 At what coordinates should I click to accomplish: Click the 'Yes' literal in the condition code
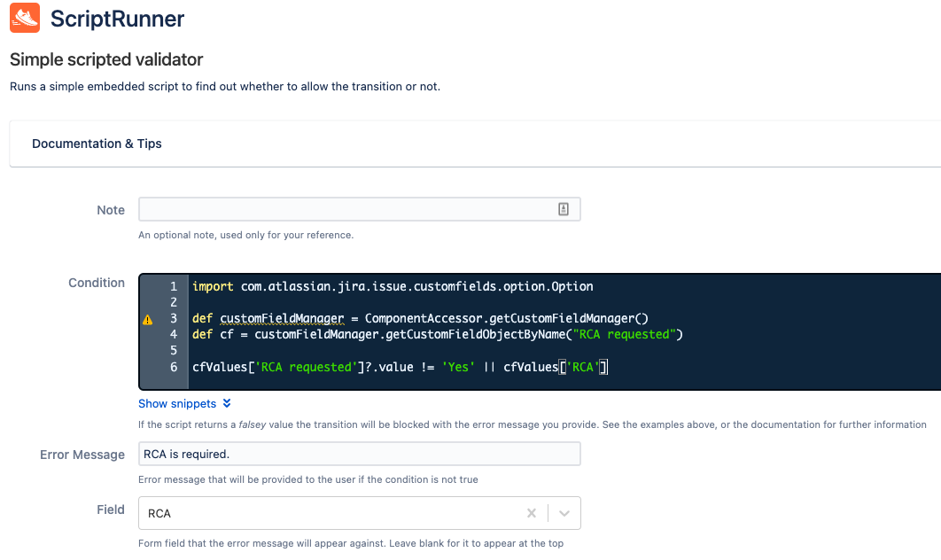pyautogui.click(x=457, y=367)
